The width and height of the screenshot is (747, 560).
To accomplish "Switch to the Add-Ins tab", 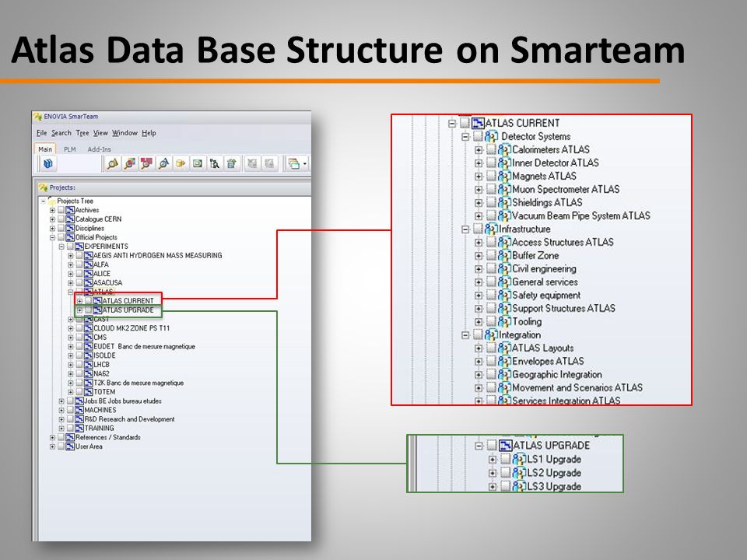I will [99, 149].
